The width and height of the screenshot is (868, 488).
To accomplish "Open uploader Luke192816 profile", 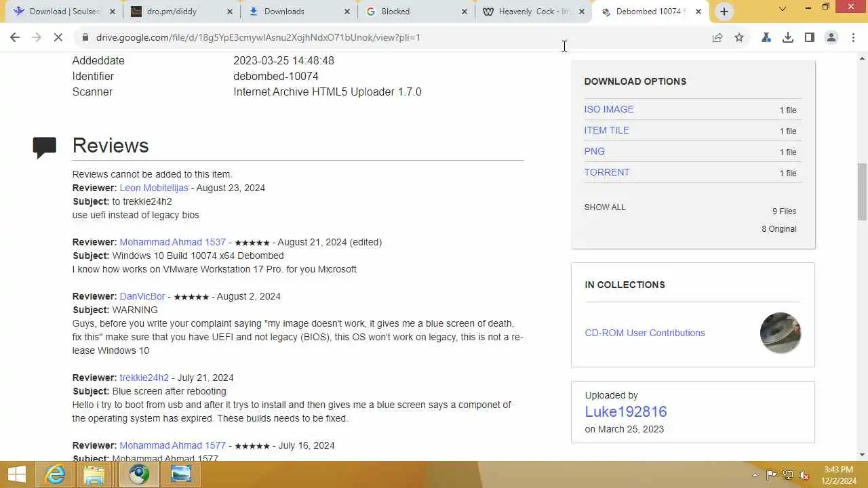I will [626, 411].
